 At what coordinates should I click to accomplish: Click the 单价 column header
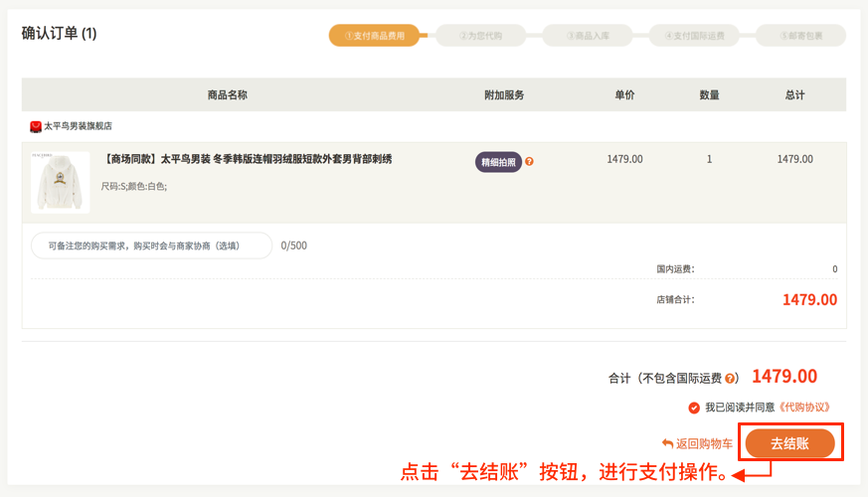(625, 95)
